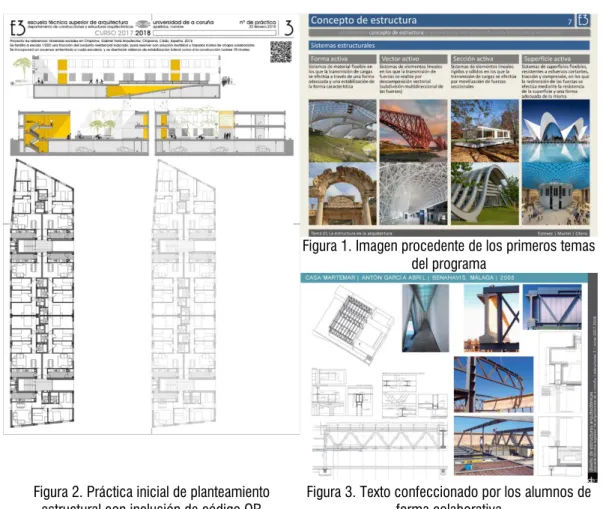Click the 'universidad de a coruña' text
Image resolution: width=606 pixels, height=509 pixels.
pos(183,22)
